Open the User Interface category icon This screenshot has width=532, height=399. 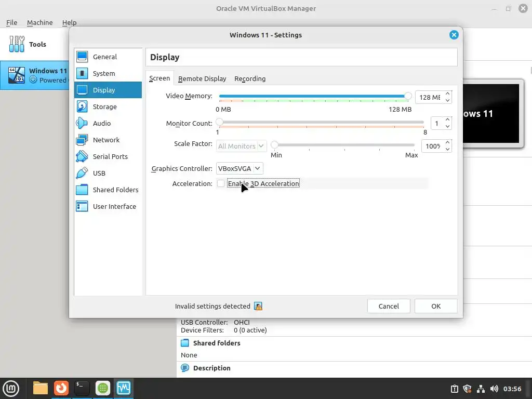82,206
